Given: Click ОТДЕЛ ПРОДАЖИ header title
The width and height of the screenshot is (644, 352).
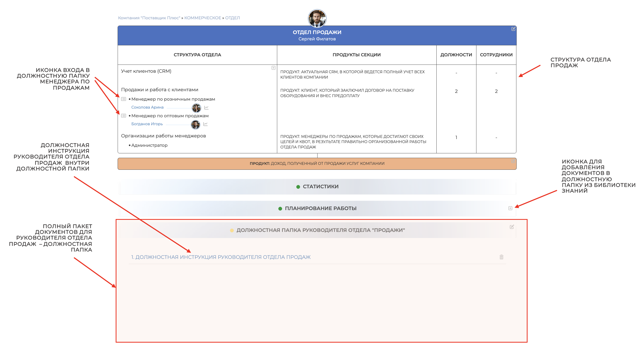Looking at the screenshot, I should [317, 32].
